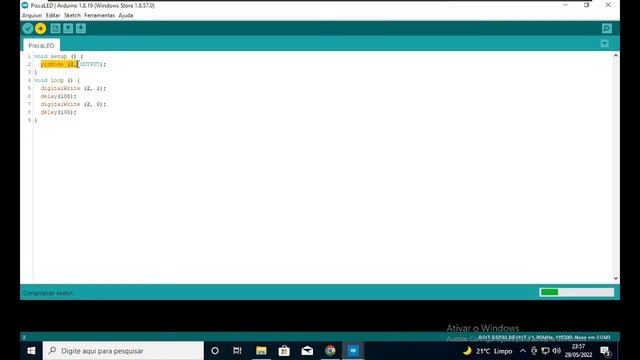Click the Compilando sketch status text
Image resolution: width=640 pixels, height=360 pixels.
point(48,293)
